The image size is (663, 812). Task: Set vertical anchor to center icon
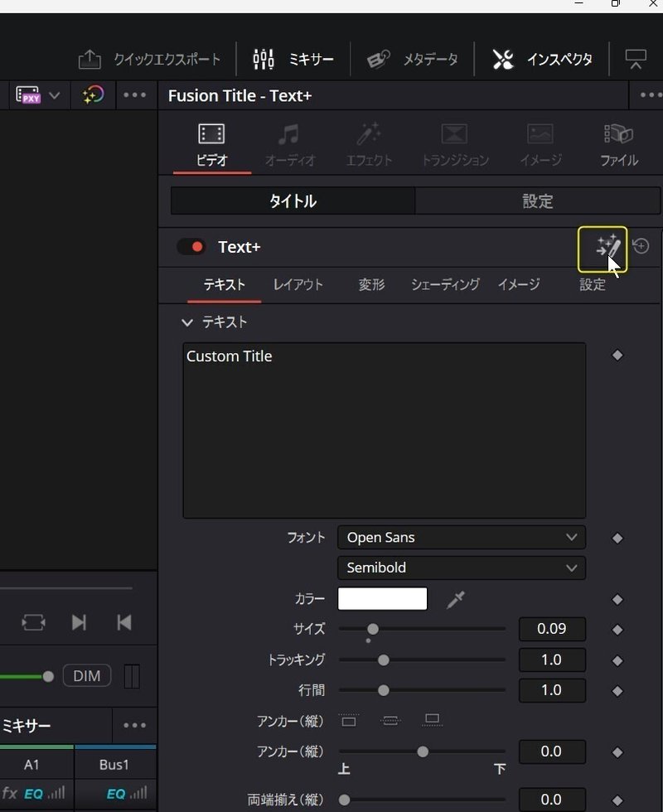click(x=390, y=720)
